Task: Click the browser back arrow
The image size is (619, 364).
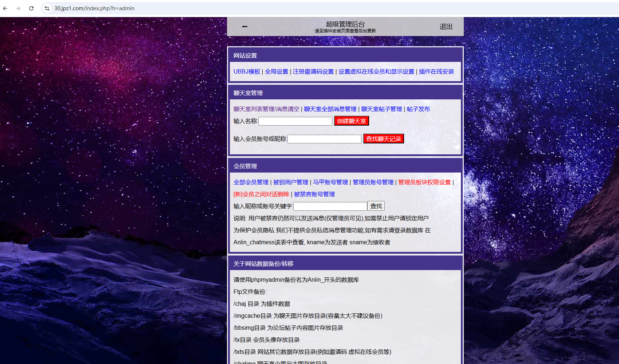Action: click(5, 8)
